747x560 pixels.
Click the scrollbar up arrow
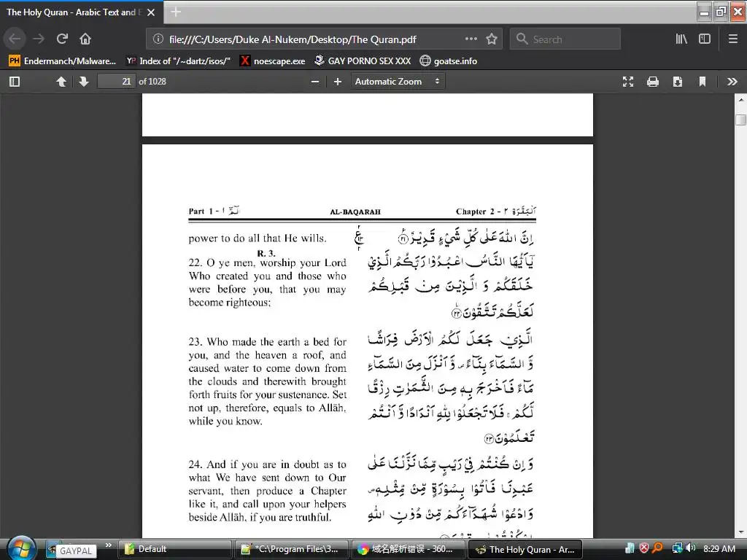741,99
